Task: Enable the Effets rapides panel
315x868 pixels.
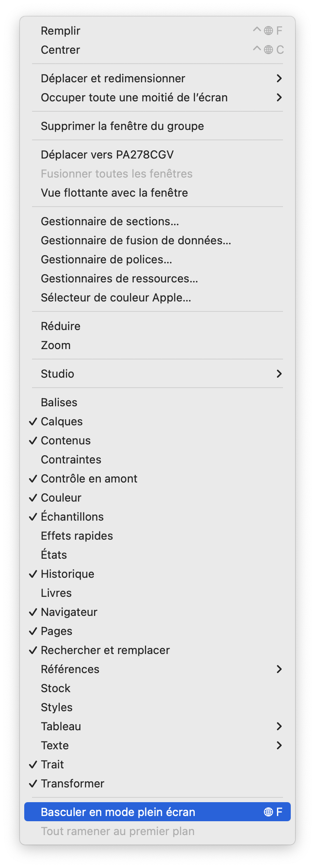Action: (x=77, y=536)
